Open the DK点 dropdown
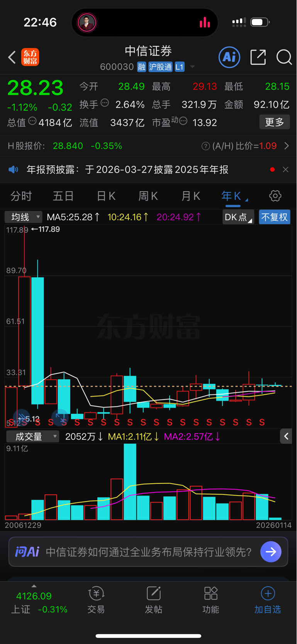This screenshot has height=644, width=297. pyautogui.click(x=238, y=217)
